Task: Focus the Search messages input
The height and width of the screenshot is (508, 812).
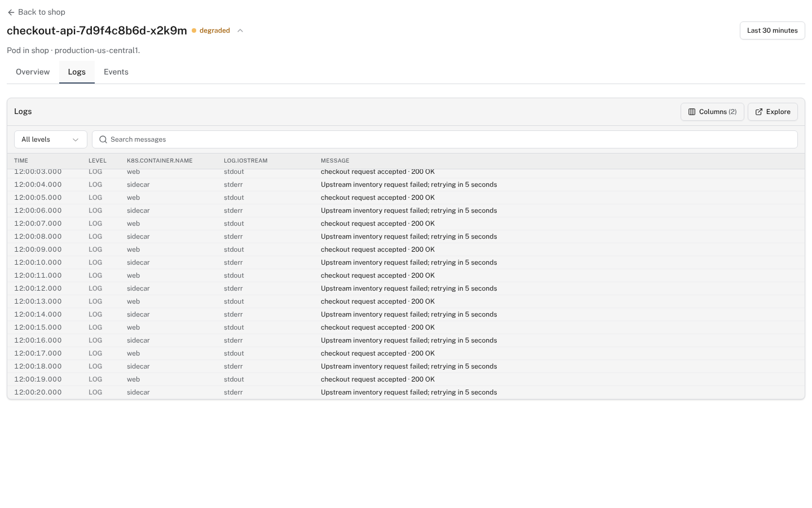Action: pyautogui.click(x=445, y=139)
